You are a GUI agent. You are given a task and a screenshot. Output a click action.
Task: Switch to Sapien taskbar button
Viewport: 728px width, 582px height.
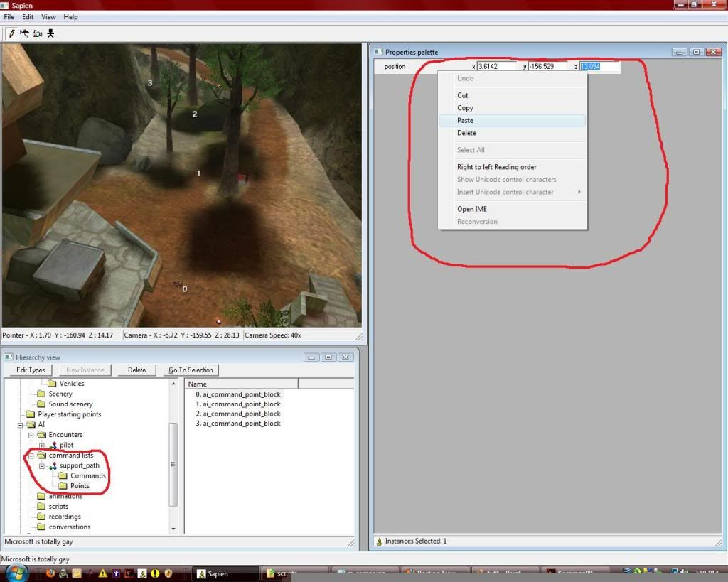pyautogui.click(x=225, y=573)
